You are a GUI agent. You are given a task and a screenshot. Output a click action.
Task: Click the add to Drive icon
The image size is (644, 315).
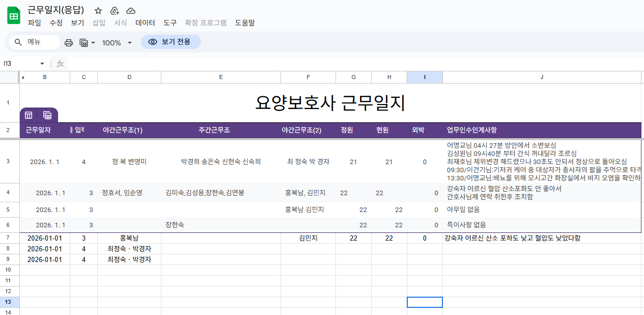[x=115, y=11]
